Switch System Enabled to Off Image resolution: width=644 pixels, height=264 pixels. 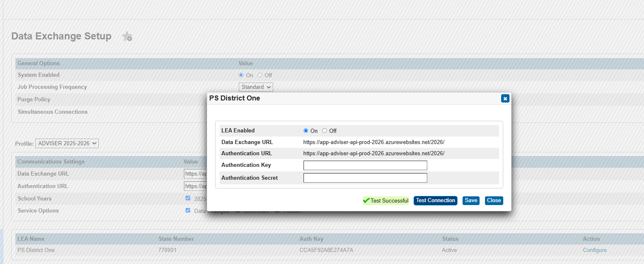pos(260,75)
